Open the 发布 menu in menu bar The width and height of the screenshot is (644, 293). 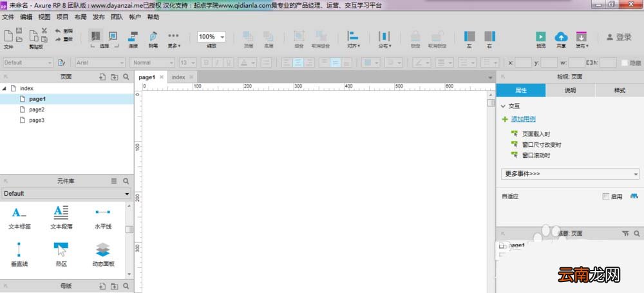coord(99,17)
